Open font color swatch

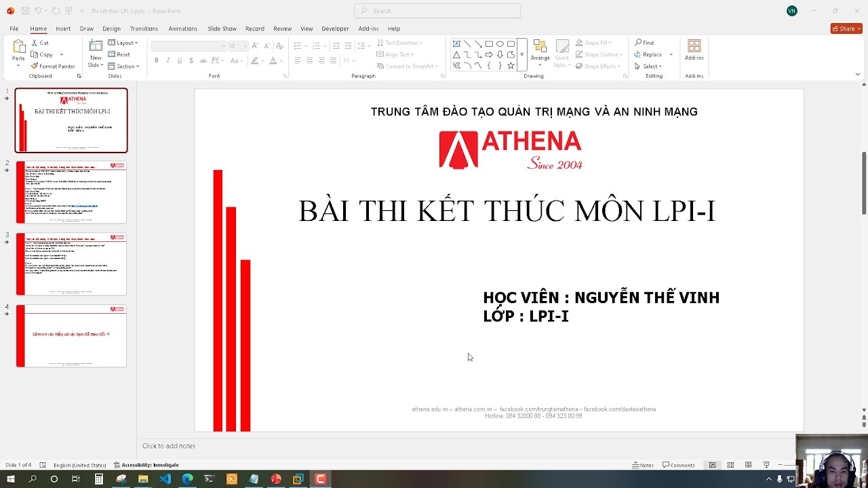click(273, 60)
